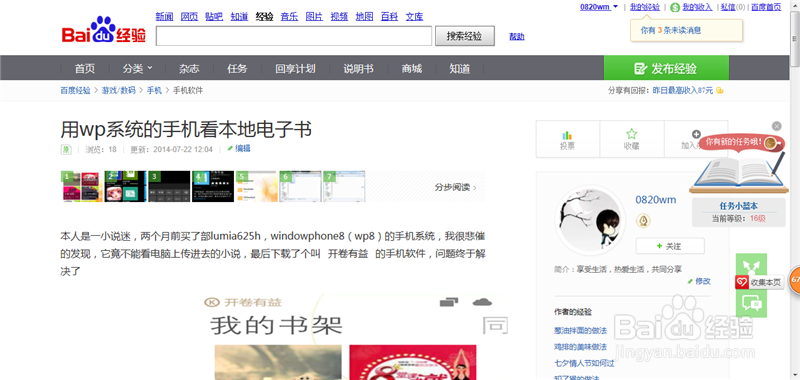This screenshot has width=800, height=380.
Task: Click the 地图 top link
Action: 364,17
